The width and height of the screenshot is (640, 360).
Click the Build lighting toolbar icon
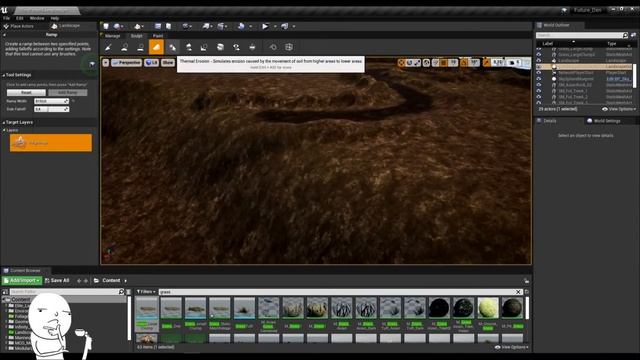click(241, 26)
